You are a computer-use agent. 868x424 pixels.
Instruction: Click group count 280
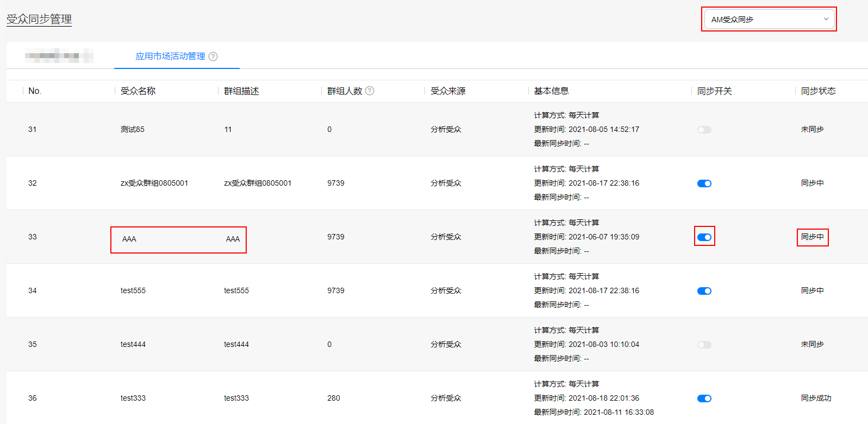click(x=334, y=398)
